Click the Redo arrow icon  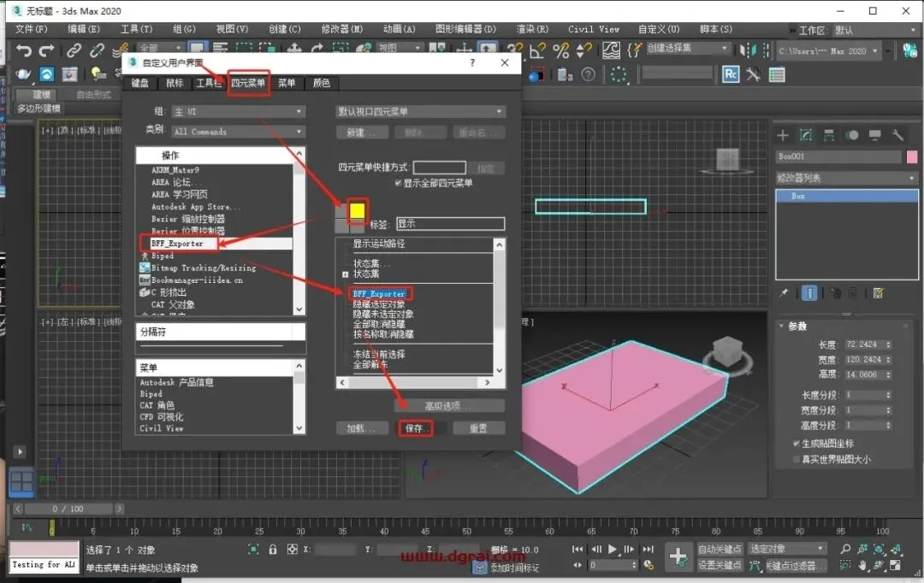46,51
